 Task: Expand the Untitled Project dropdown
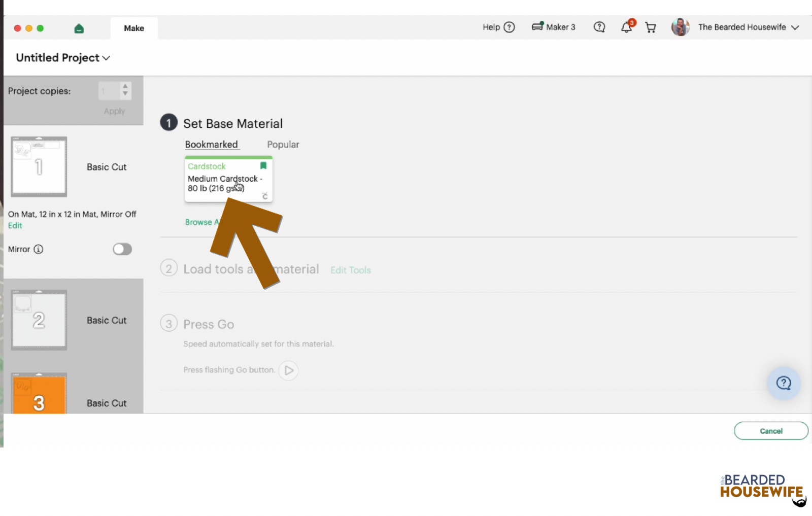[x=63, y=58]
